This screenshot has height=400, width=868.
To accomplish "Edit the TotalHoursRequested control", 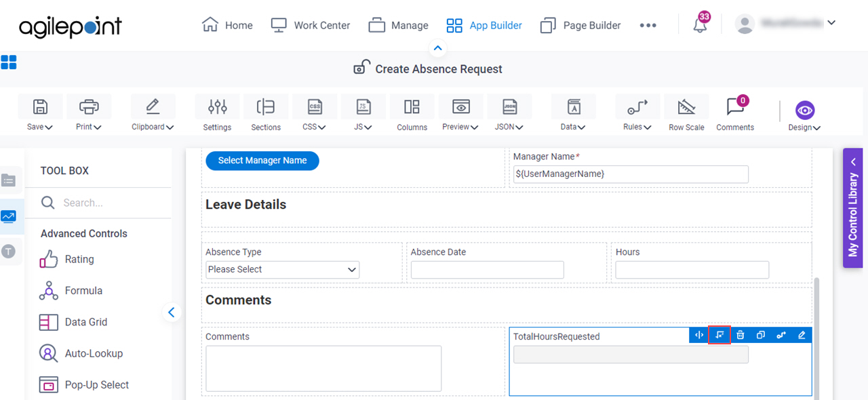I will click(802, 335).
